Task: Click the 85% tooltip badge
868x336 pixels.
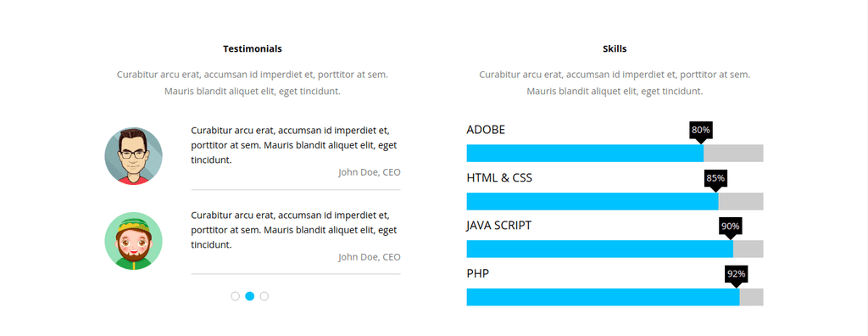Action: tap(715, 178)
